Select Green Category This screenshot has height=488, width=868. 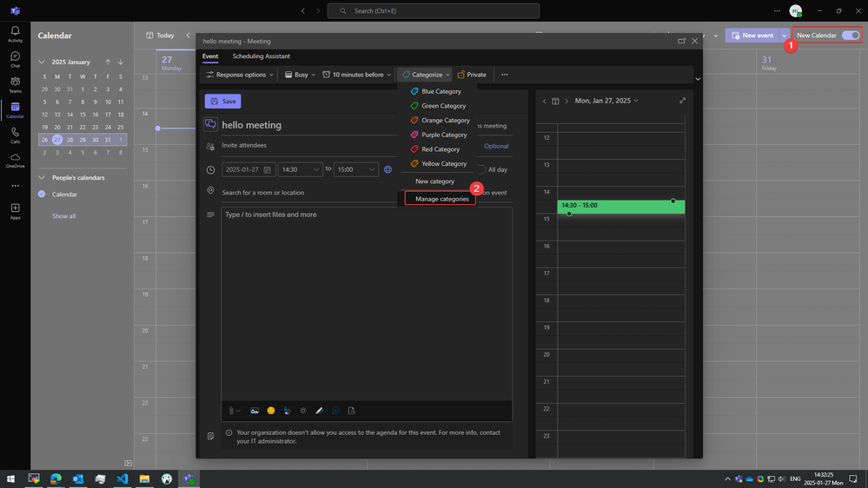[x=438, y=106]
